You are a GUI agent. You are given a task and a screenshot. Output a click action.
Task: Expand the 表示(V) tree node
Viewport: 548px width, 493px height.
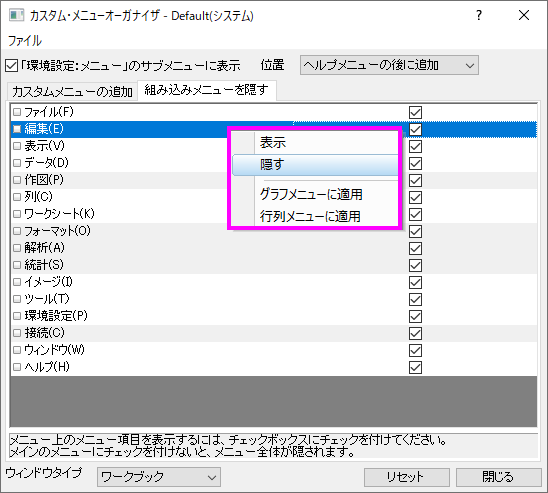click(17, 146)
